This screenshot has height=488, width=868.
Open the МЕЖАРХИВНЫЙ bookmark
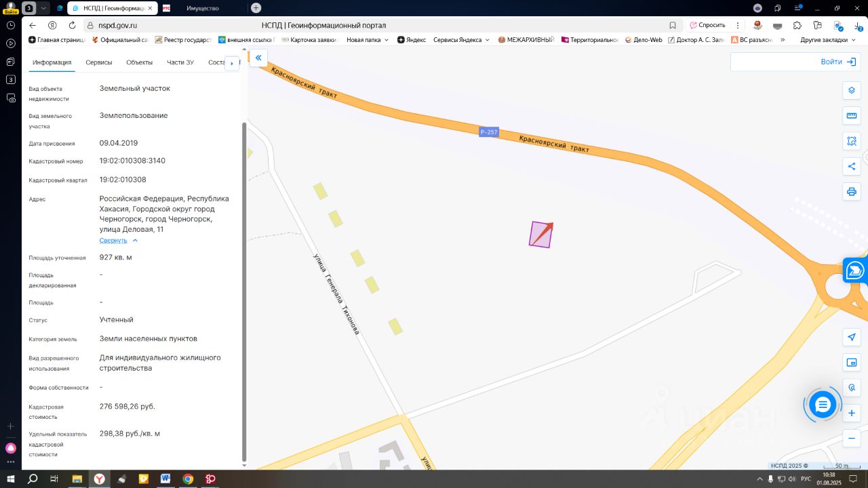[x=526, y=40]
